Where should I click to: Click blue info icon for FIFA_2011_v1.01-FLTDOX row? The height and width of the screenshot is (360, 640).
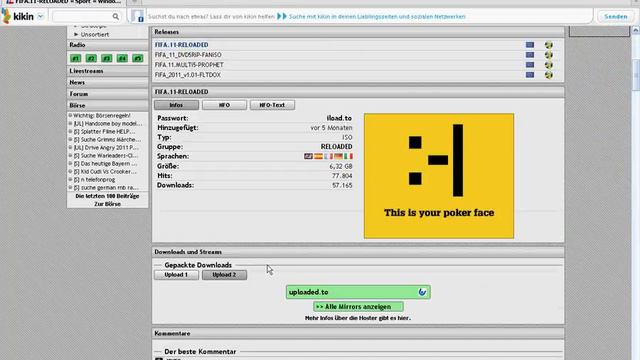click(530, 75)
